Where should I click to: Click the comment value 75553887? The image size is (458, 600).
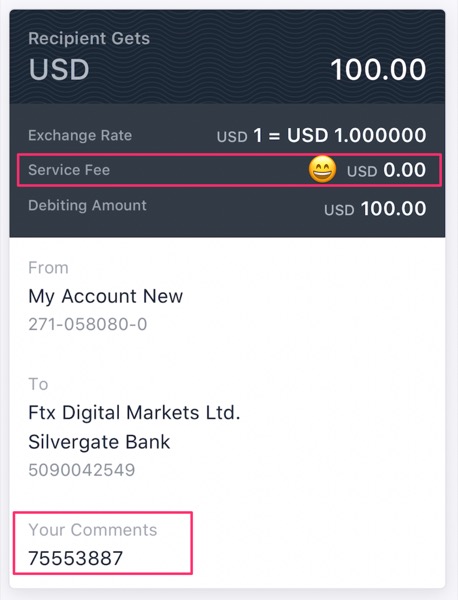coord(75,558)
